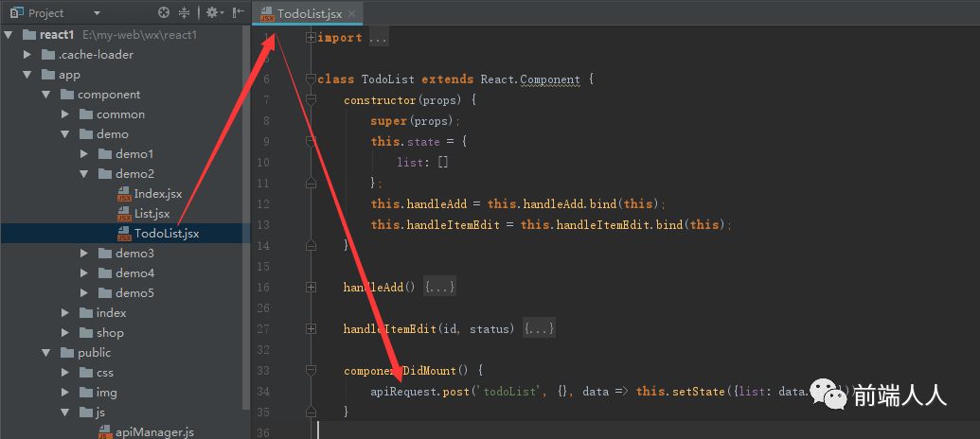Expand the common folder

[x=65, y=114]
